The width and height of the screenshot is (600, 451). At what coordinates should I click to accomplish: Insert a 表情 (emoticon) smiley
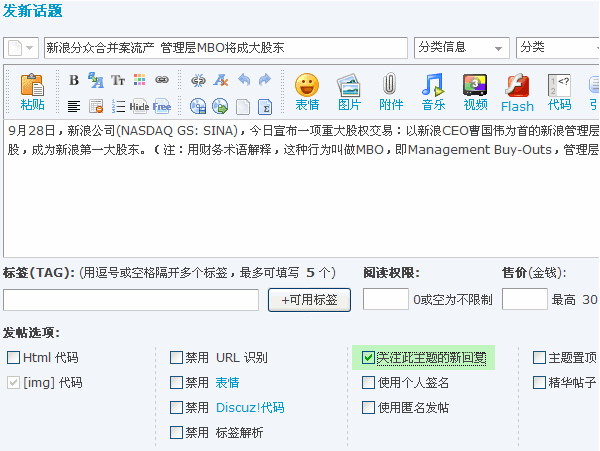click(307, 90)
